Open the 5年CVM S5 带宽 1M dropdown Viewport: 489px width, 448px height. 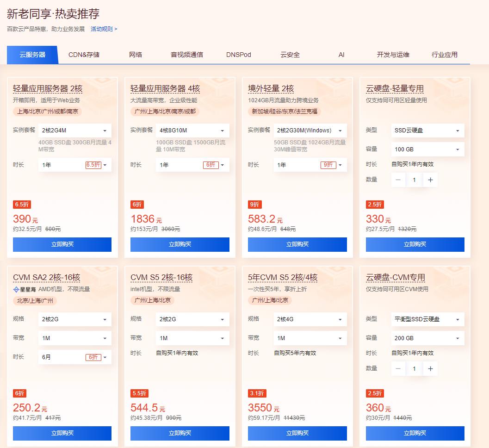pyautogui.click(x=310, y=338)
